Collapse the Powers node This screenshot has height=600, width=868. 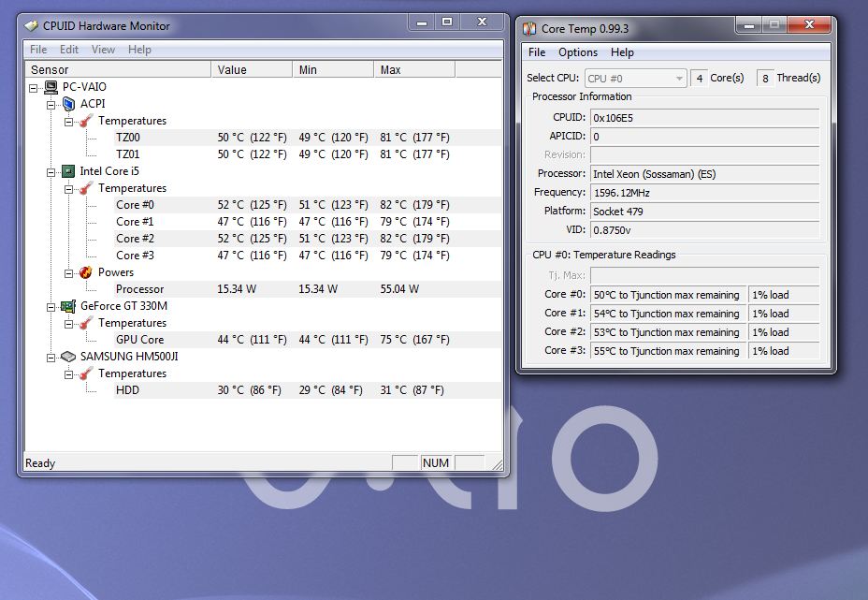point(68,273)
